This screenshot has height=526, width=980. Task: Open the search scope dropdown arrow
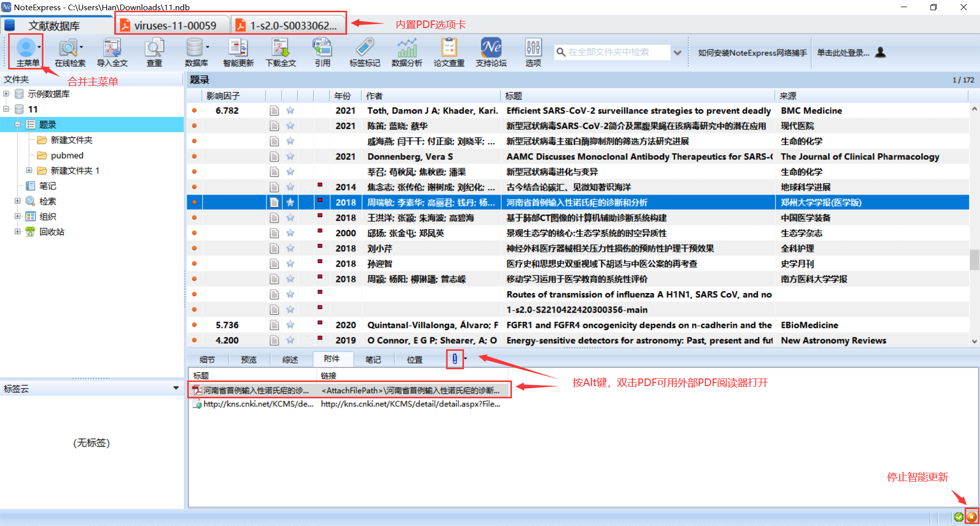tap(677, 53)
